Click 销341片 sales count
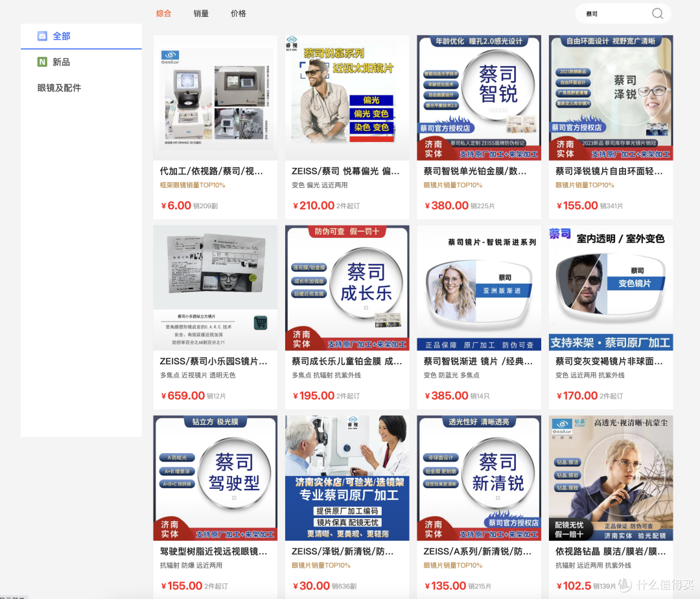Image resolution: width=700 pixels, height=599 pixels. point(612,206)
